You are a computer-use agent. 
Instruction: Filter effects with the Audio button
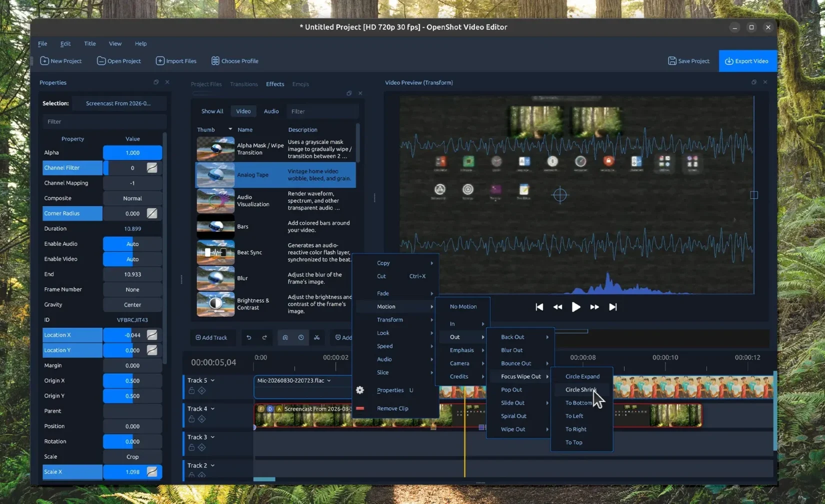point(271,111)
